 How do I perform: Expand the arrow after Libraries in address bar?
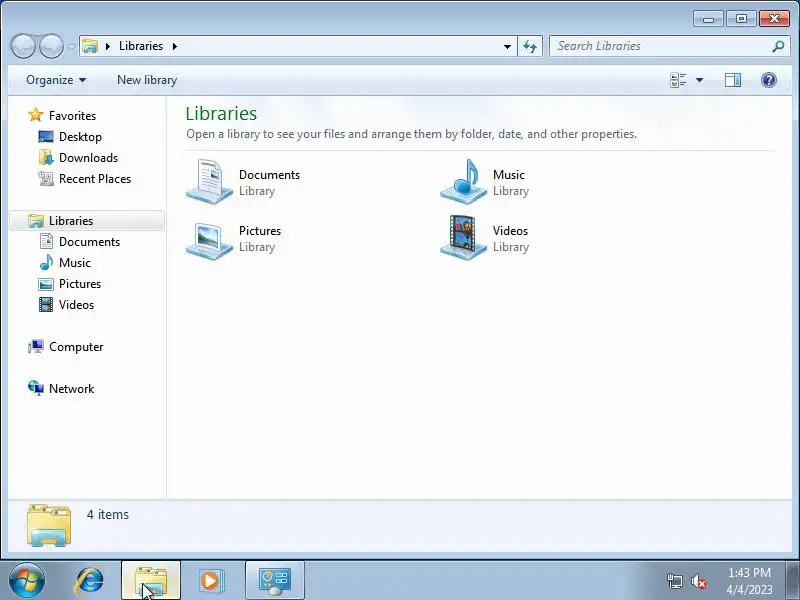click(x=175, y=46)
